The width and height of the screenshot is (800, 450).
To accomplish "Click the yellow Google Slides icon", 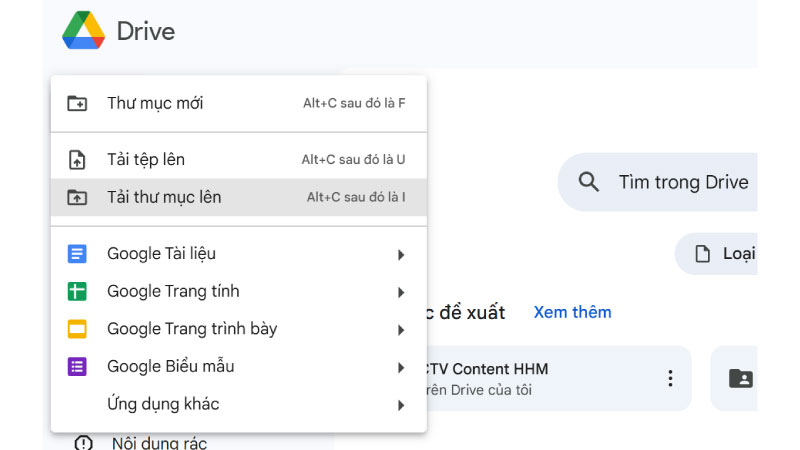I will pos(77,329).
